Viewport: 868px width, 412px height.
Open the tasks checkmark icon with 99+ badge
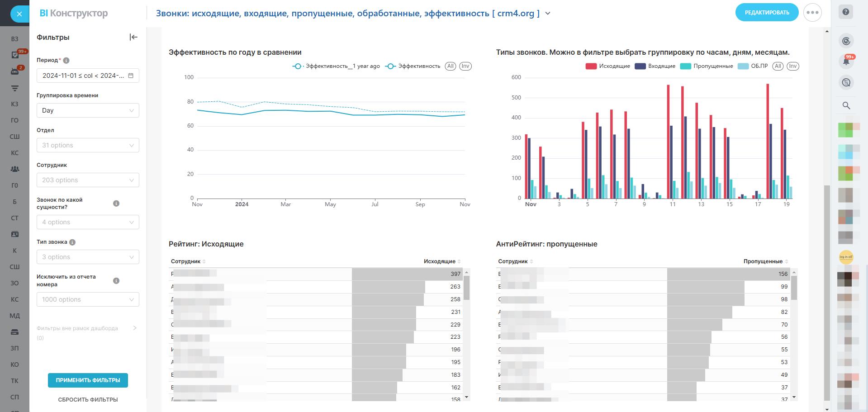point(15,55)
